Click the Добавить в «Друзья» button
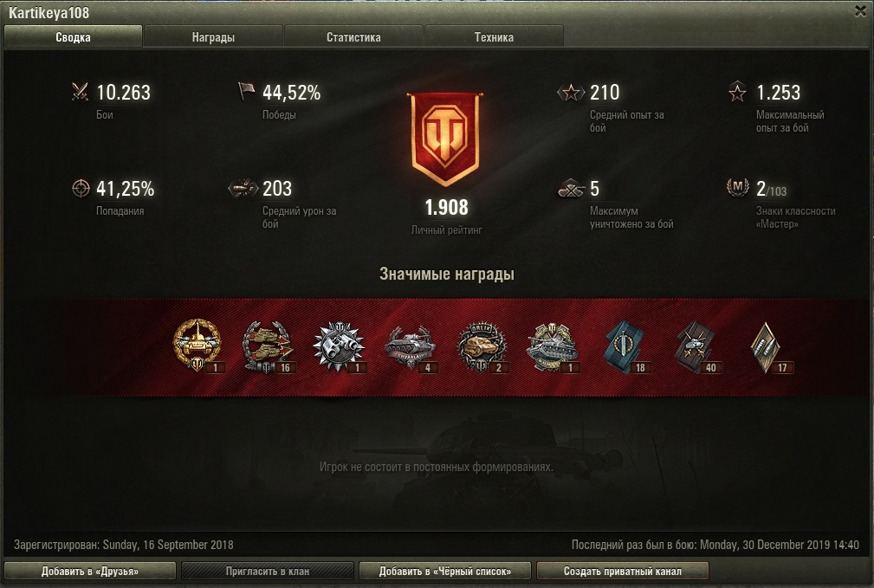 coord(90,572)
